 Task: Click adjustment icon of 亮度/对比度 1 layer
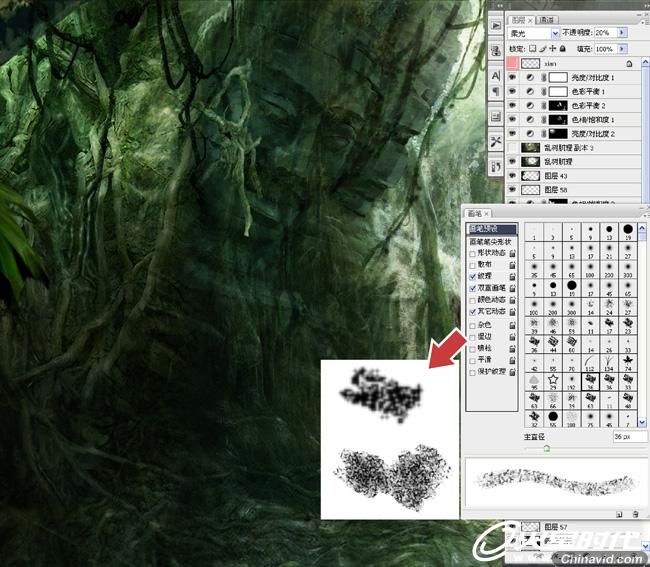pos(530,78)
